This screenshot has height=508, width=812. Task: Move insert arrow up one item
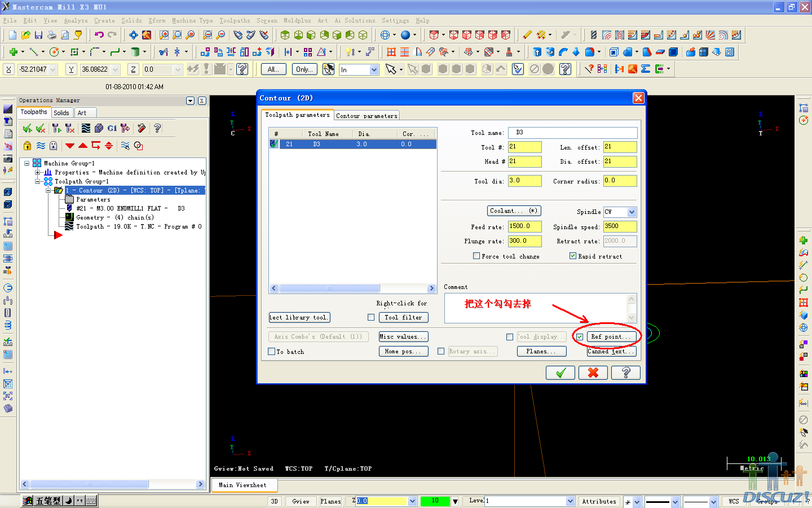coord(83,146)
